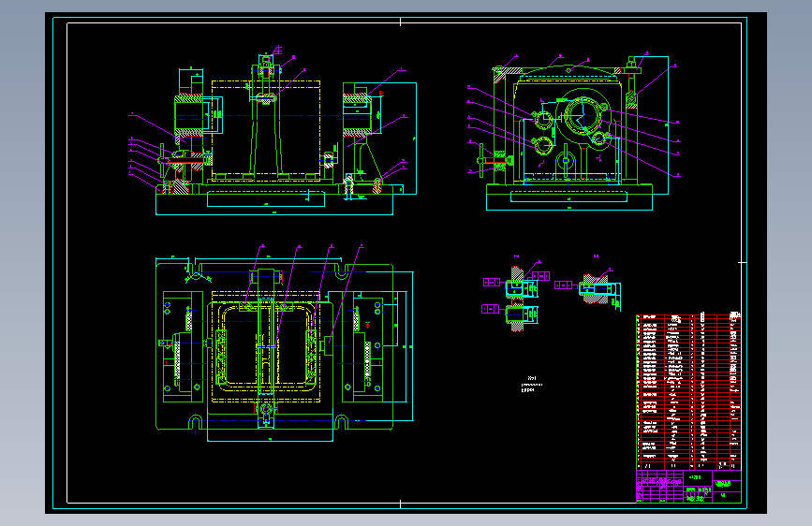Select the cyan base plate under the front view
The width and height of the screenshot is (812, 526).
click(274, 202)
